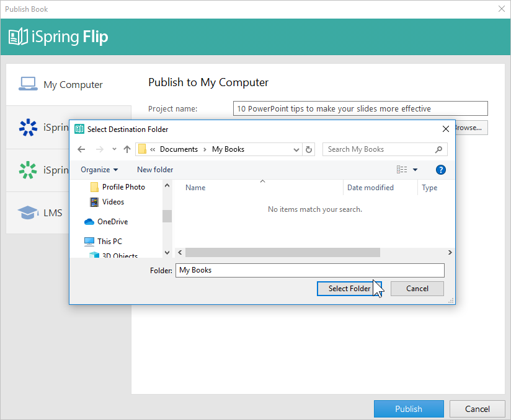Click the navigation pane scroll-up arrow
Viewport: 511px width, 420px height.
167,186
